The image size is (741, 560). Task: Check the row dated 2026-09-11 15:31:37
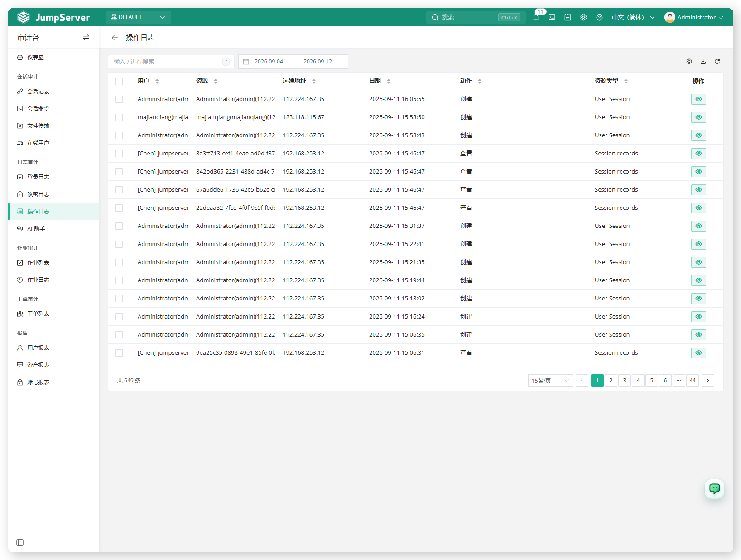119,226
